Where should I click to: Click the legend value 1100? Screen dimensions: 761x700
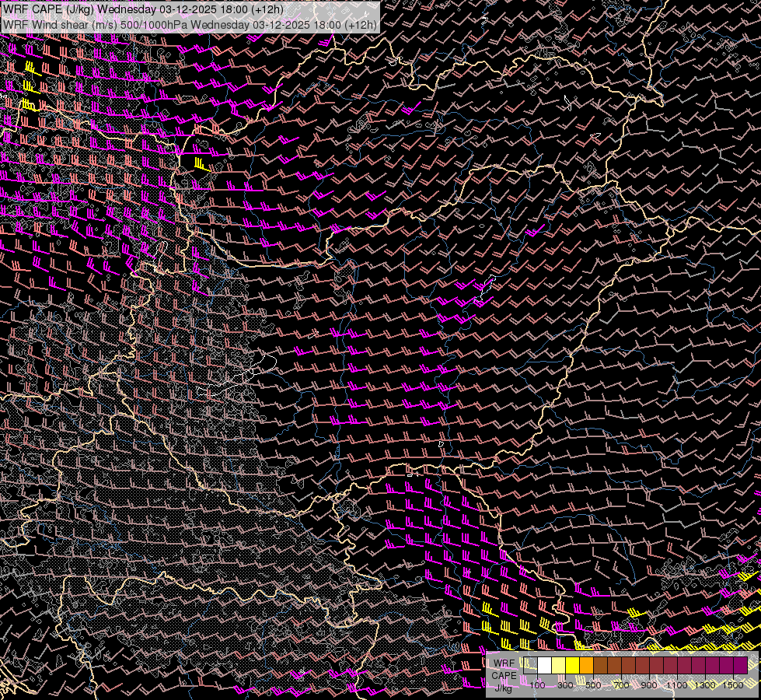678,685
